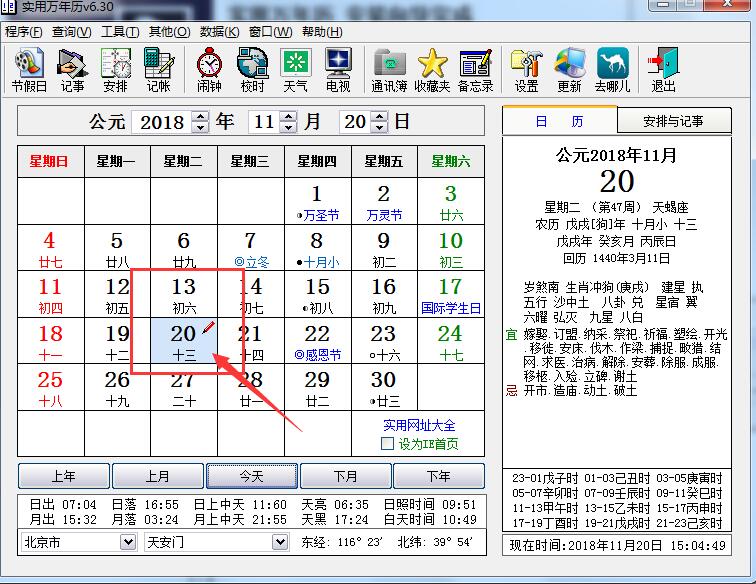This screenshot has height=584, width=756.
Task: Go to next month with 下月 button
Action: [346, 476]
